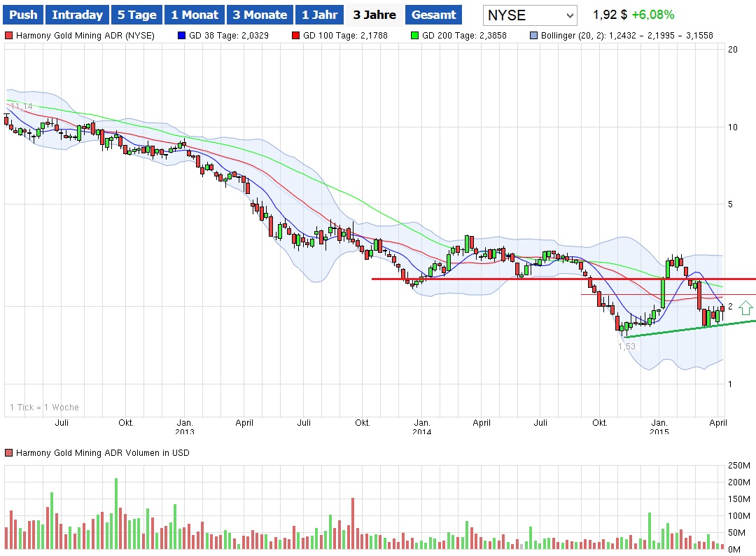Screen dimensions: 756x556
Task: Click the 1,53 low price label
Action: pyautogui.click(x=626, y=346)
